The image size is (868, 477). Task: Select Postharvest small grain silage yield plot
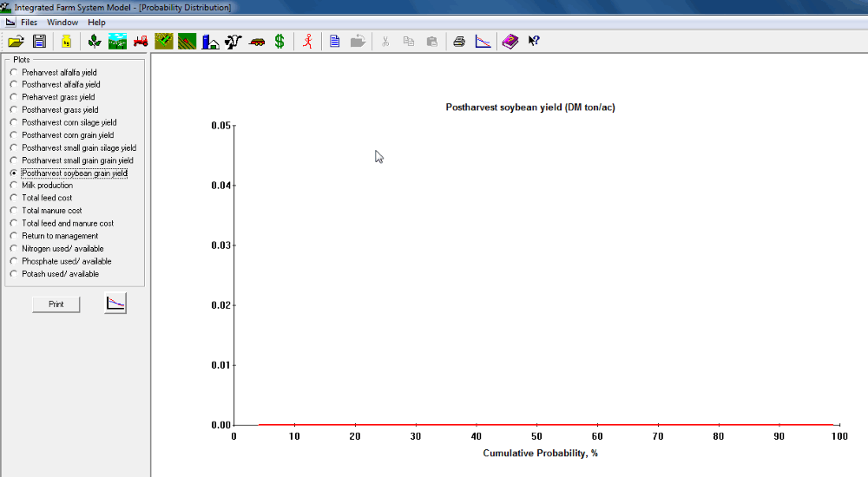point(73,148)
